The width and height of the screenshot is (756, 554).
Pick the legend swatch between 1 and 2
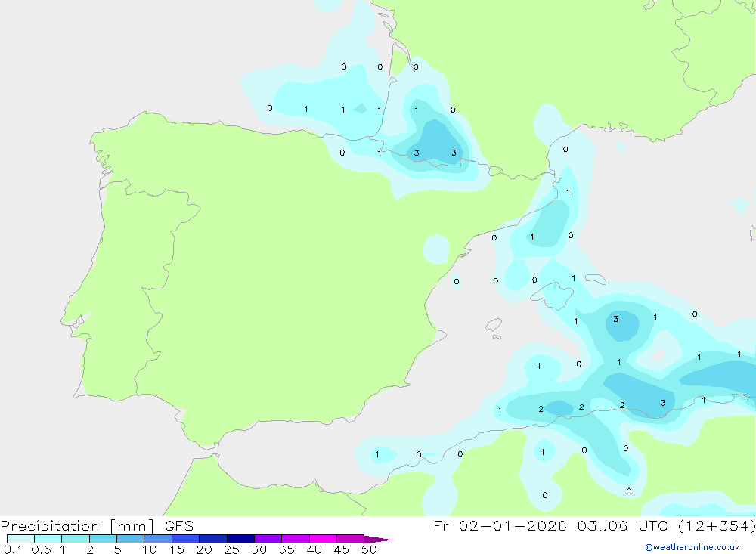click(x=75, y=539)
